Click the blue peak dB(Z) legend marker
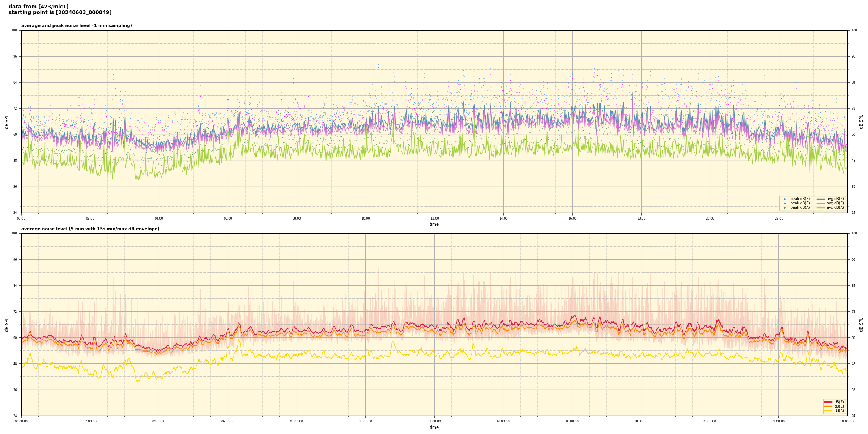 coord(784,199)
